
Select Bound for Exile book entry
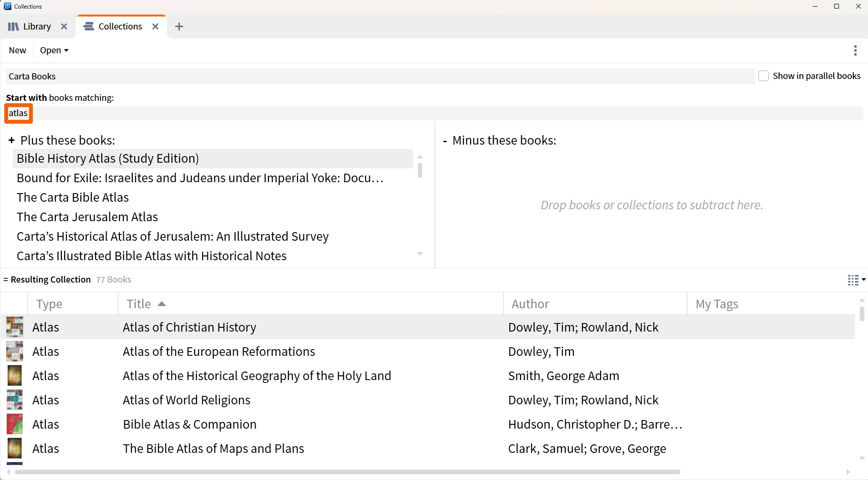pyautogui.click(x=213, y=178)
